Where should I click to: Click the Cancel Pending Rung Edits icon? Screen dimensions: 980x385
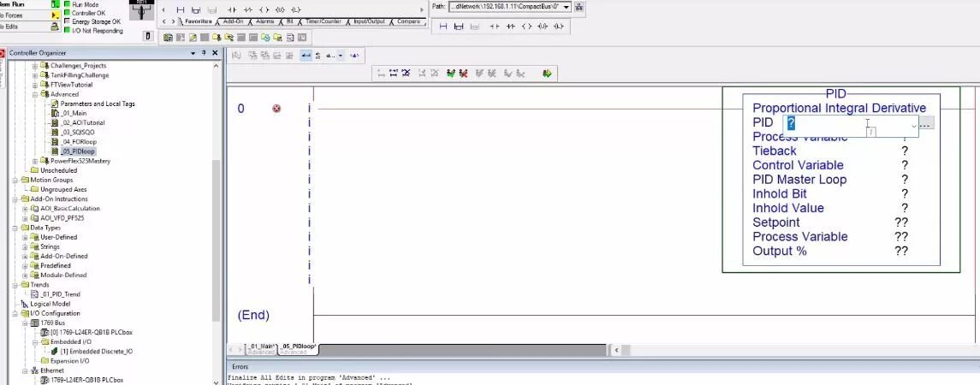[407, 74]
